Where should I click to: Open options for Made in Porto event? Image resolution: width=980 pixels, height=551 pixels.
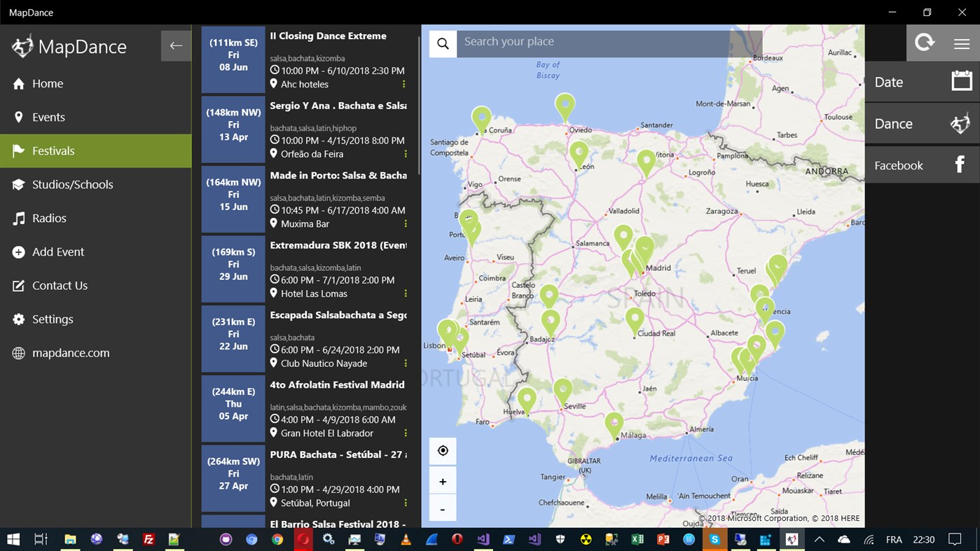point(406,224)
